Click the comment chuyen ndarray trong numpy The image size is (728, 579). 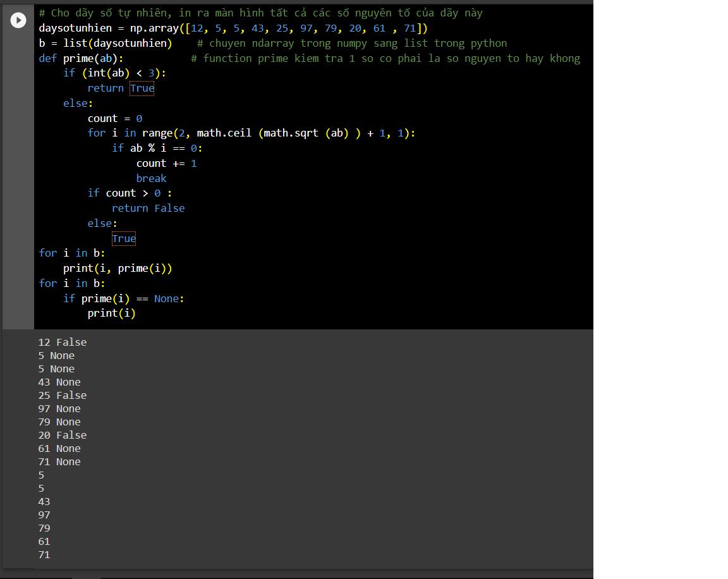point(352,43)
